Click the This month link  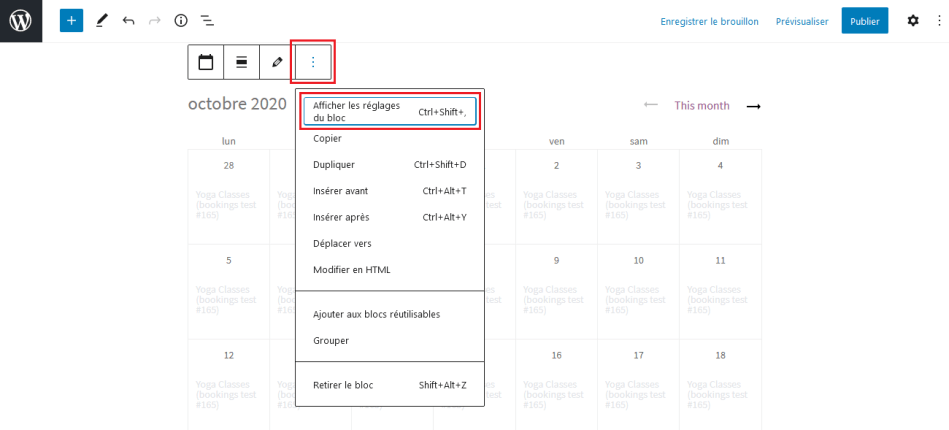pos(702,106)
